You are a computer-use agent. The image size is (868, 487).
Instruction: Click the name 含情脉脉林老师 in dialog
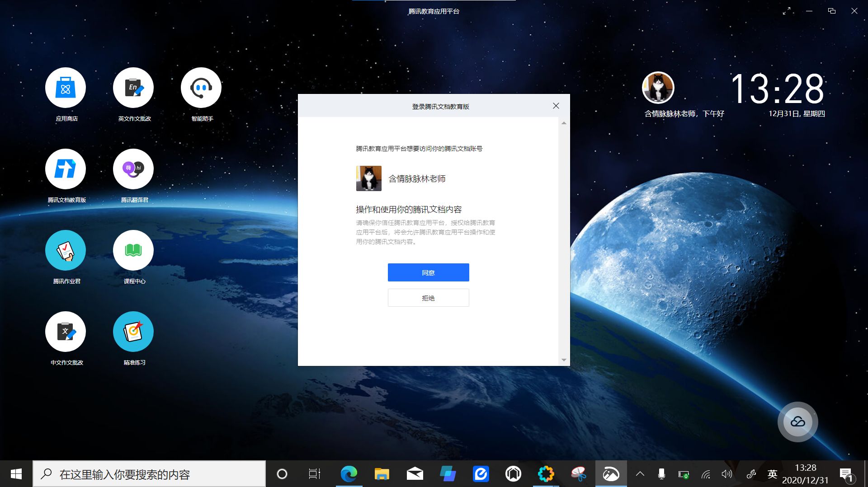417,179
